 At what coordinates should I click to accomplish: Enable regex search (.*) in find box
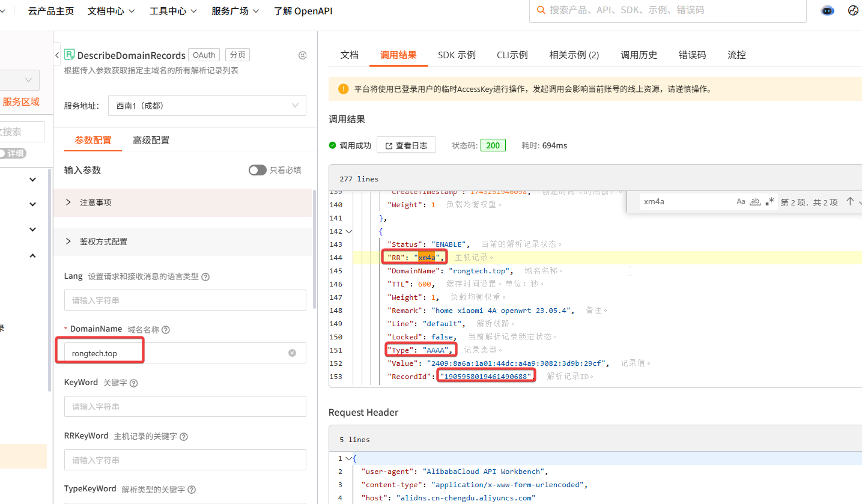point(770,202)
